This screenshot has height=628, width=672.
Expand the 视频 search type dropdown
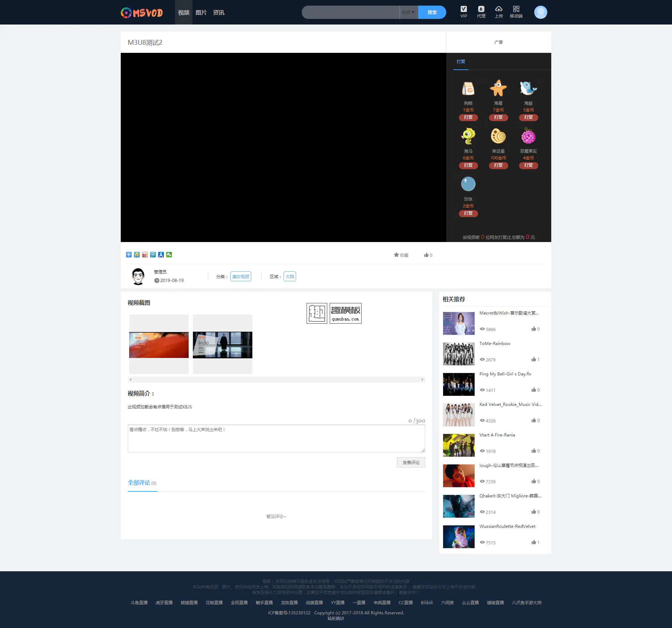click(x=408, y=12)
